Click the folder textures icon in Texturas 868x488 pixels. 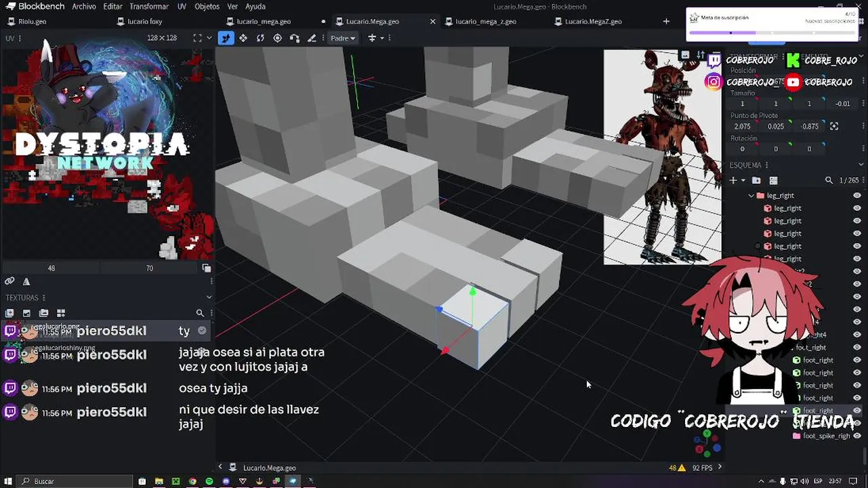click(x=43, y=313)
